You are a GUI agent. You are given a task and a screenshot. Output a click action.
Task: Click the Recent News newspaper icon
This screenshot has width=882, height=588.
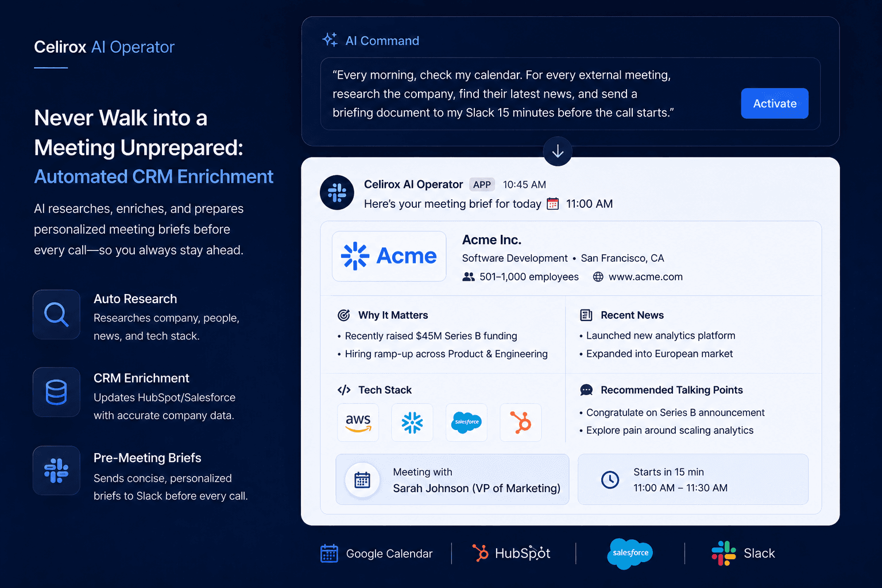(586, 315)
